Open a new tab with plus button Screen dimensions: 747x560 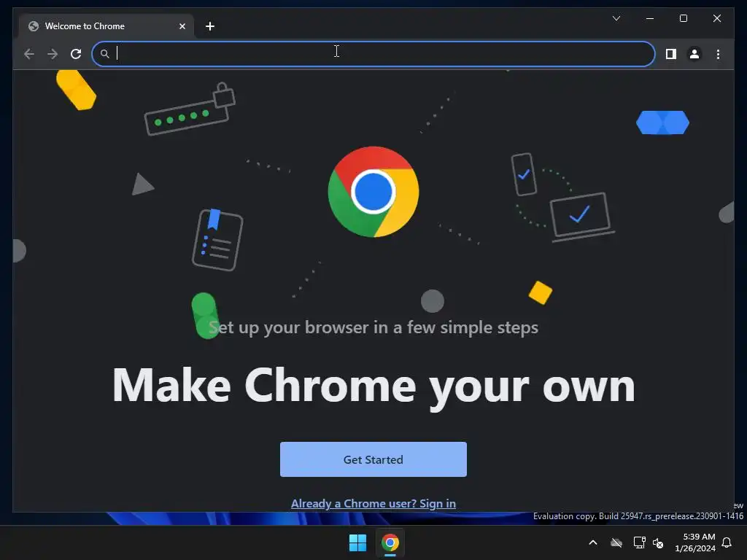tap(210, 26)
